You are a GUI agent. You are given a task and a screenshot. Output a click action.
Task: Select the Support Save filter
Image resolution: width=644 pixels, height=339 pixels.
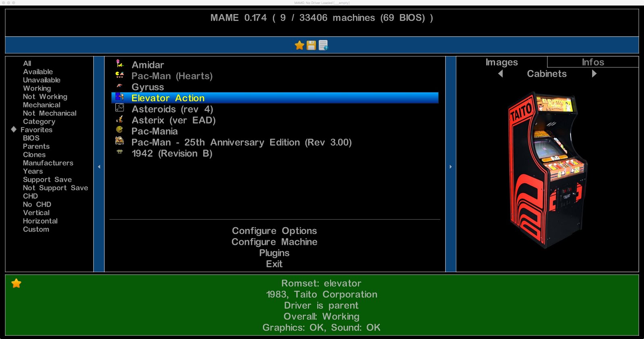click(47, 180)
